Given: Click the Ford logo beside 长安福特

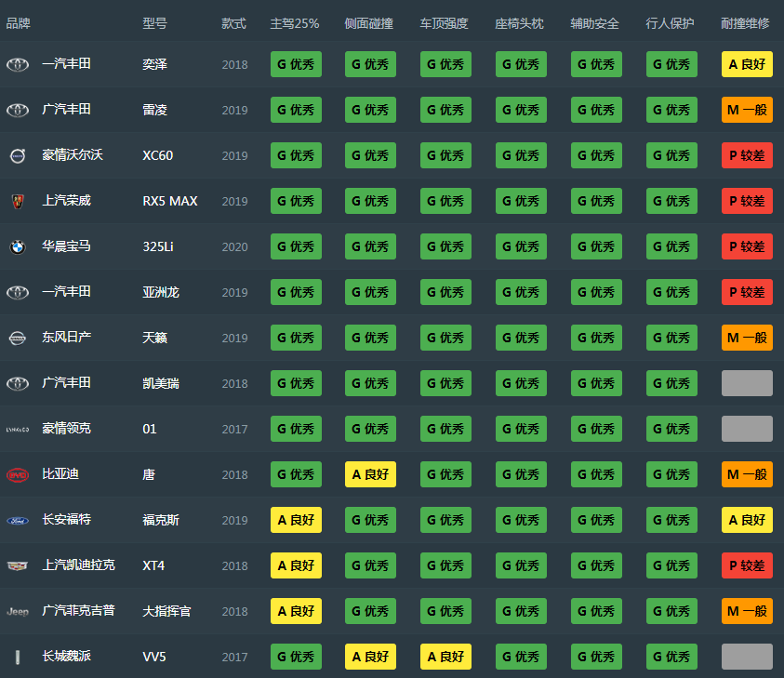Looking at the screenshot, I should coord(18,520).
